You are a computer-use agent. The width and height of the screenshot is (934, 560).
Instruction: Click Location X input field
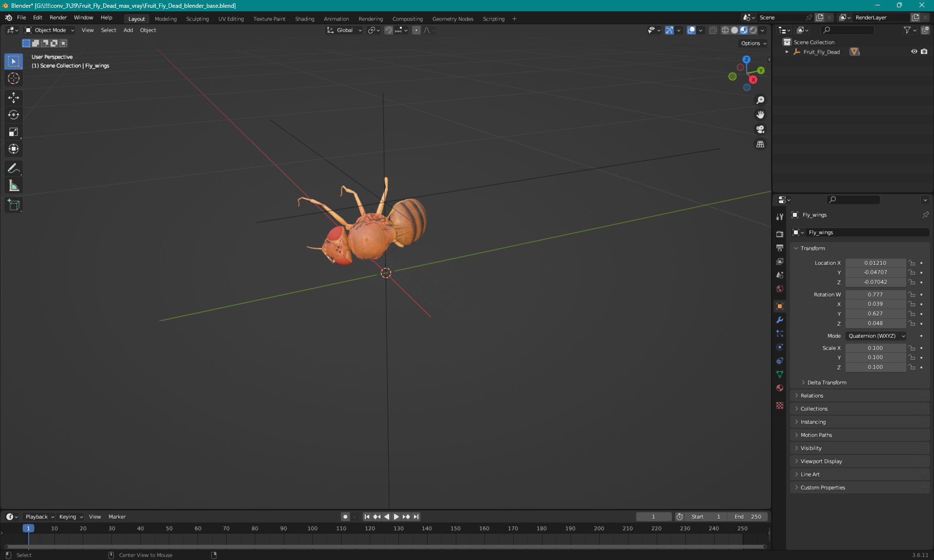875,262
